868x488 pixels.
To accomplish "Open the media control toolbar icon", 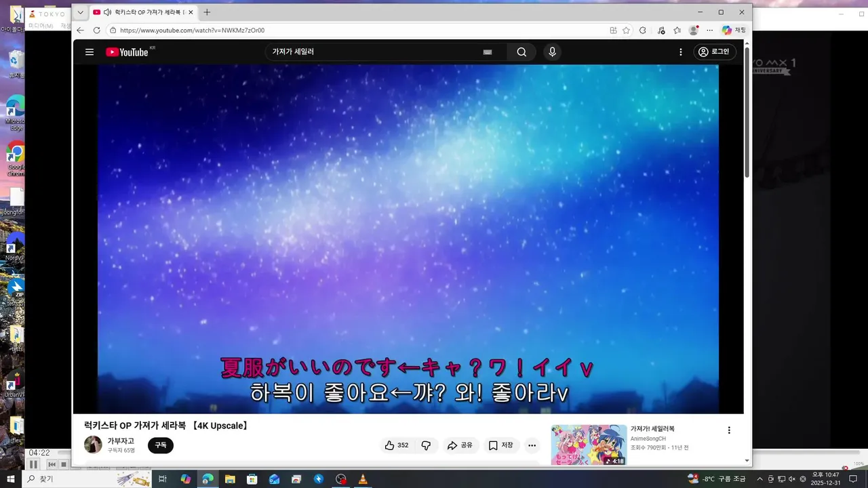I will (660, 30).
